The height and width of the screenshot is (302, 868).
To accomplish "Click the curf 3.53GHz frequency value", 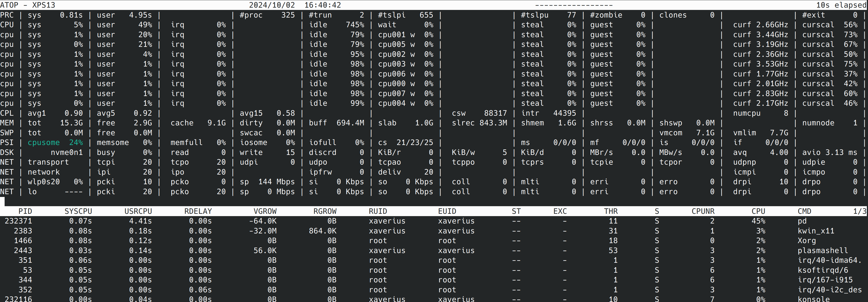I will coord(761,64).
